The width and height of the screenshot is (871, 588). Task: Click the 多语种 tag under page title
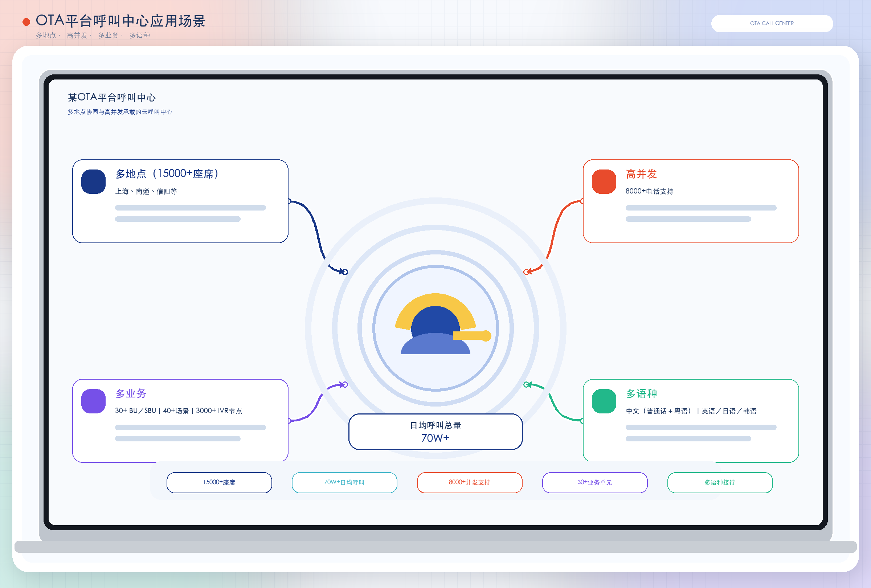pos(139,35)
